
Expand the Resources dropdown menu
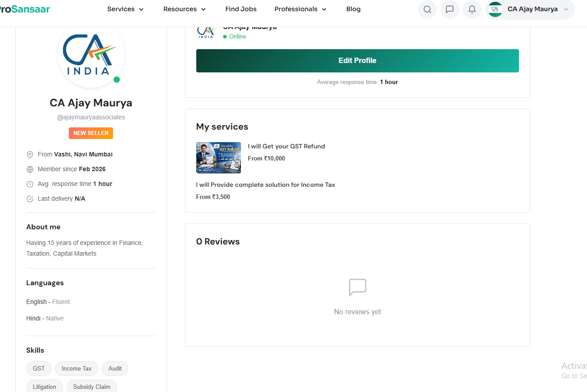(x=185, y=9)
